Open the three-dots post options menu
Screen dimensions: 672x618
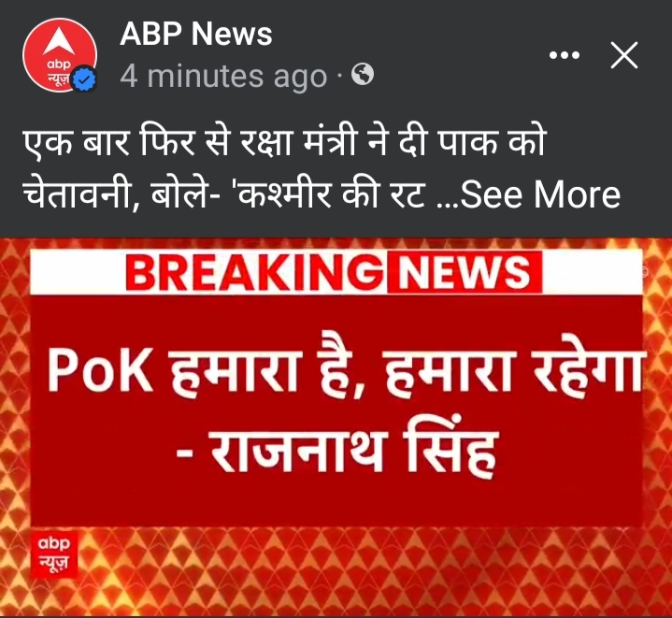point(565,55)
